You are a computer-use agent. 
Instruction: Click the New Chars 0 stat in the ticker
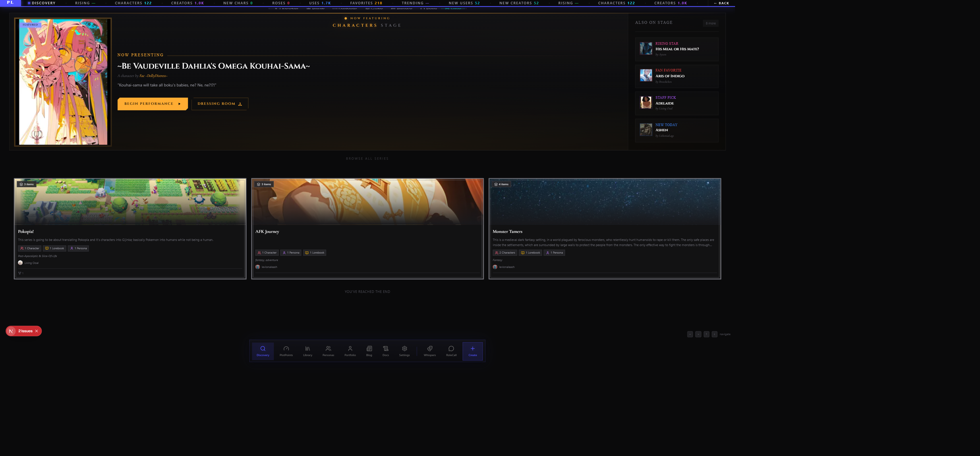238,3
